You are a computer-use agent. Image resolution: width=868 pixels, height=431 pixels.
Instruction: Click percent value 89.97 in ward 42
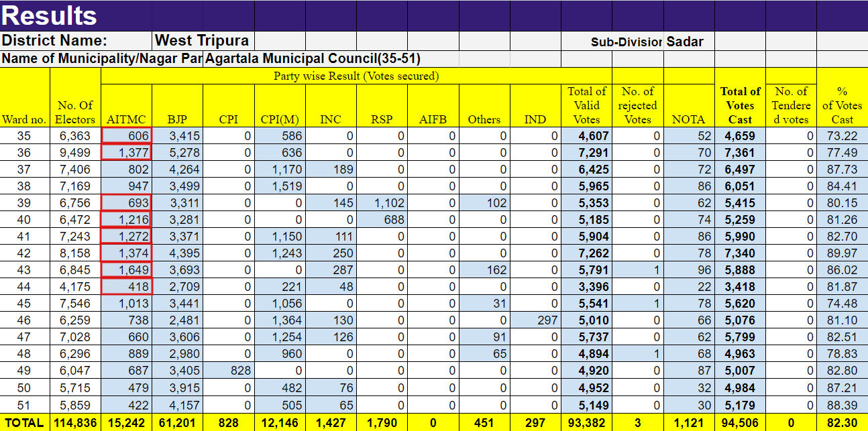pyautogui.click(x=842, y=253)
